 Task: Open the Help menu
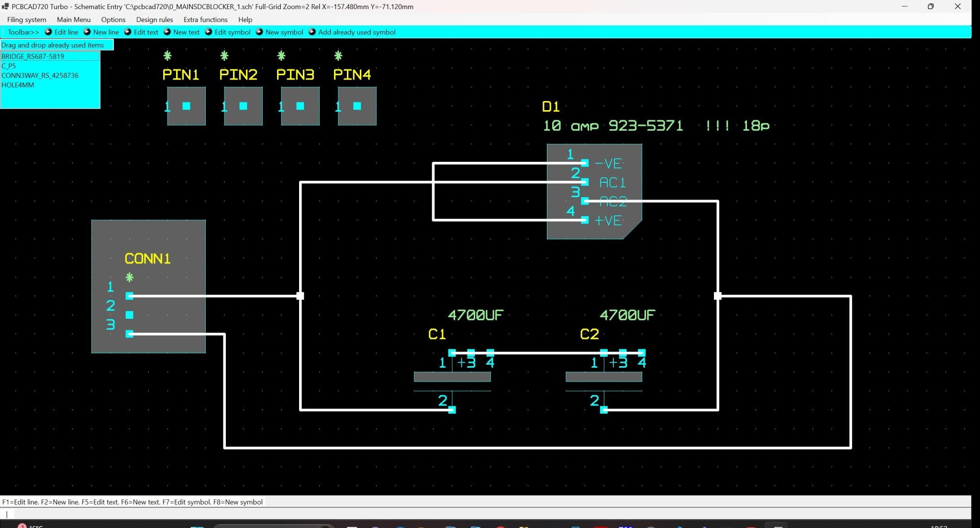point(245,20)
